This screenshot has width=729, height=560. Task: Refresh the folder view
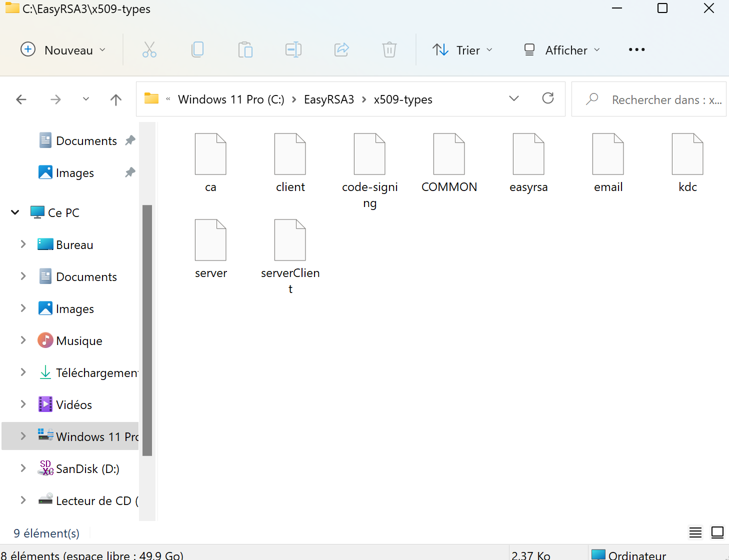click(x=548, y=98)
